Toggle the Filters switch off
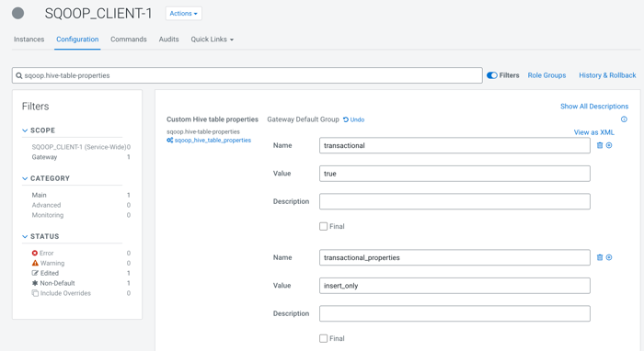The height and width of the screenshot is (351, 644). pyautogui.click(x=491, y=75)
